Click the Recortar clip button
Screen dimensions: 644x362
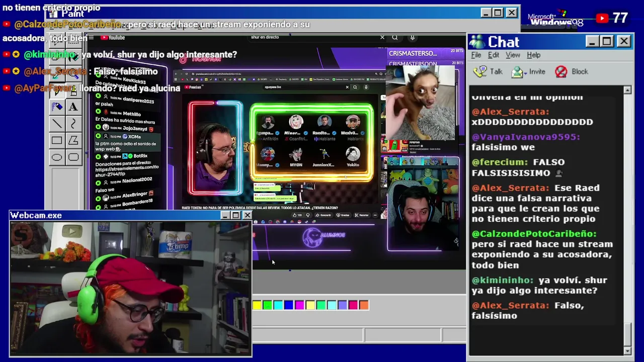click(x=362, y=215)
